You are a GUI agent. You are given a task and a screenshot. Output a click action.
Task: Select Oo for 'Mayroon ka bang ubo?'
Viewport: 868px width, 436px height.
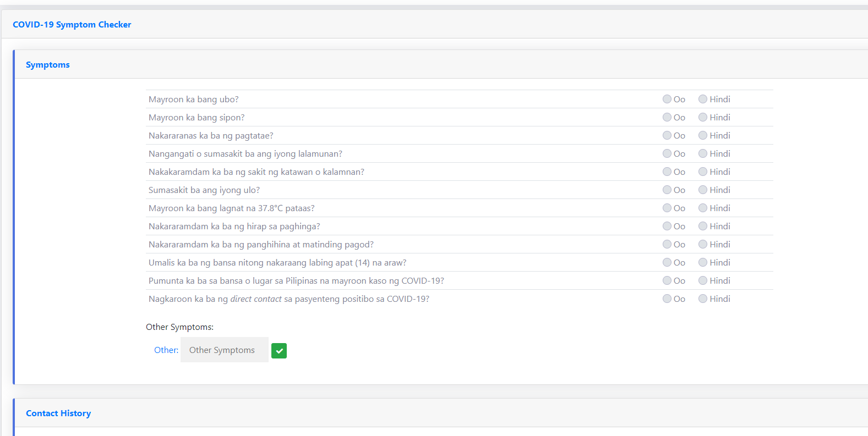coord(667,100)
